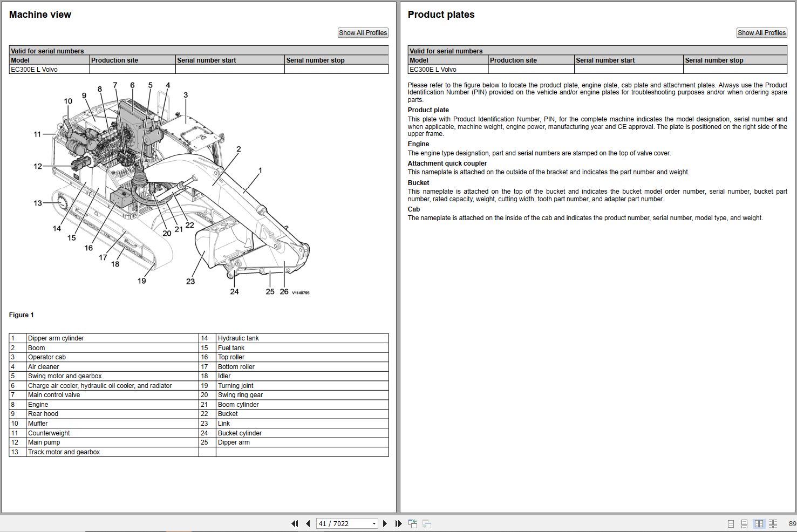Open the page number dropdown arrow
This screenshot has height=532, width=797.
point(374,524)
